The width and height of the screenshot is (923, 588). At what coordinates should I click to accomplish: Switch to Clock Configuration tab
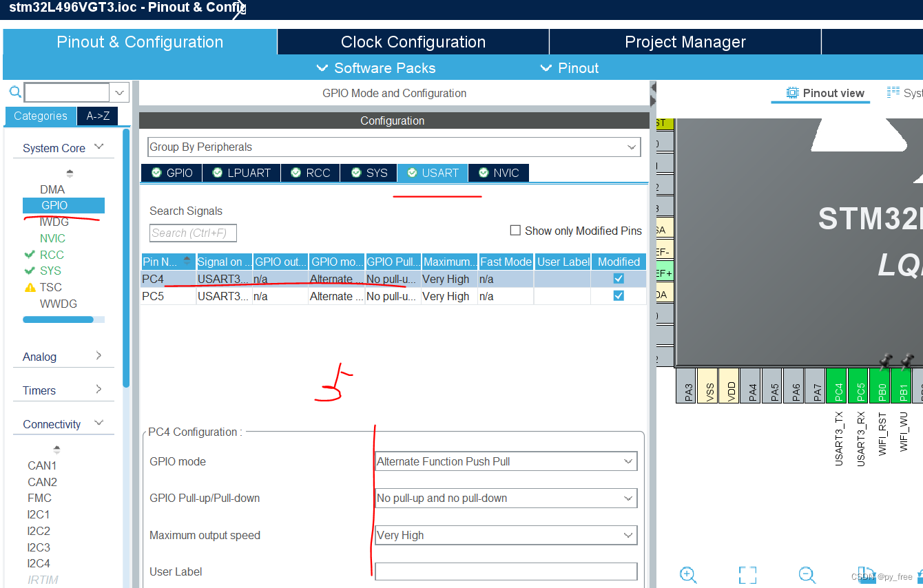click(413, 42)
